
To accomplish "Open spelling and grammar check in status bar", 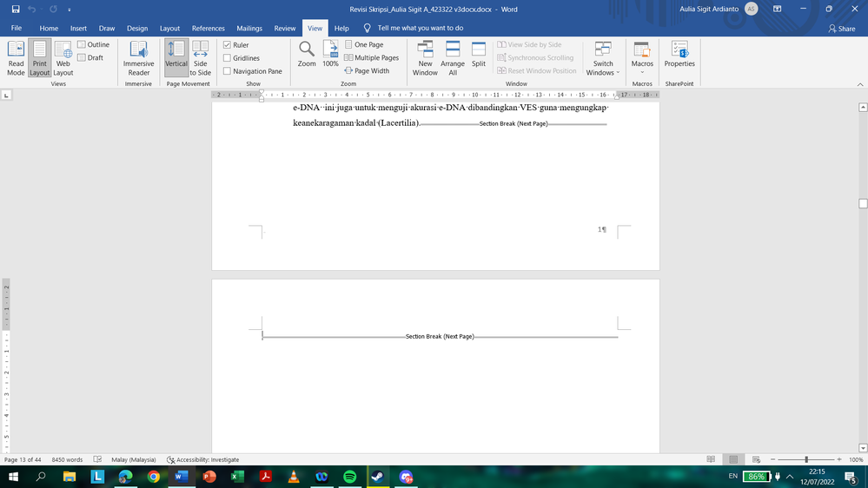I will [97, 460].
